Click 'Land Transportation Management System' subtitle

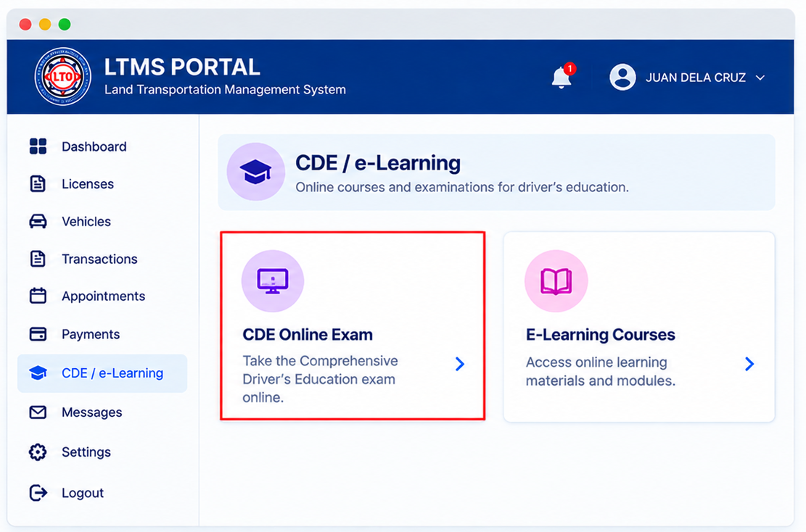(225, 90)
